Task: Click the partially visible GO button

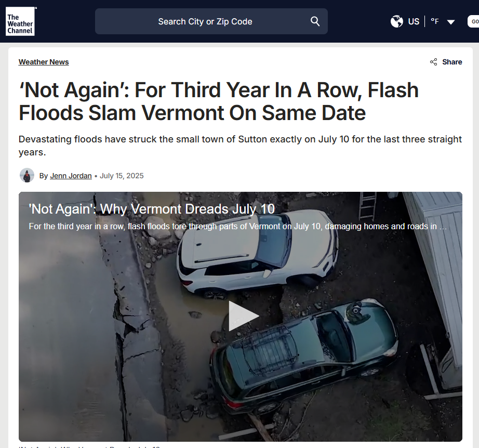Action: click(x=473, y=21)
